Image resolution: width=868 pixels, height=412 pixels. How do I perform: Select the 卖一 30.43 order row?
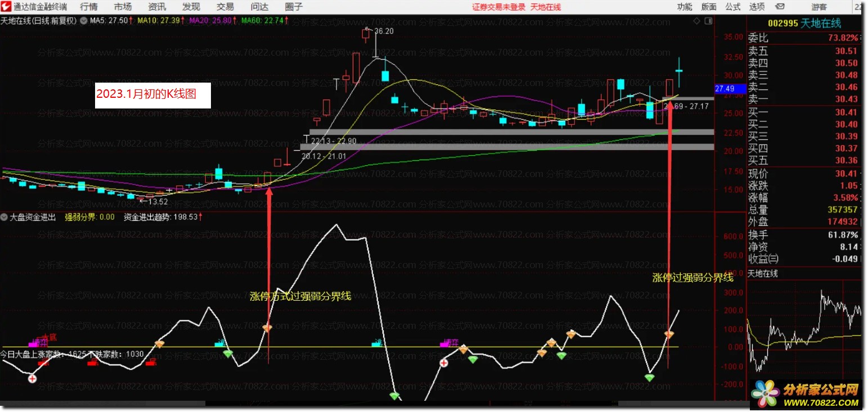coord(804,99)
